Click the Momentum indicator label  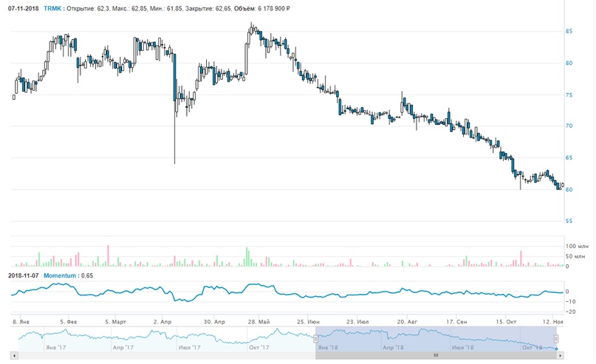click(61, 275)
